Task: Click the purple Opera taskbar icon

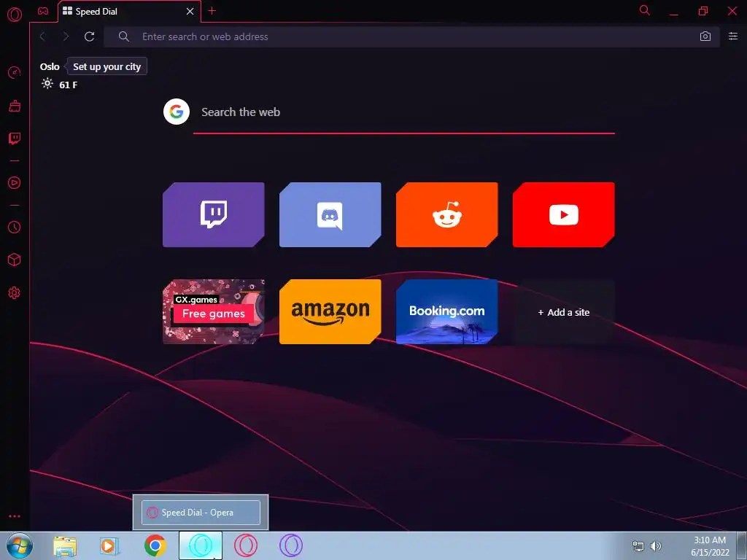Action: tap(291, 545)
